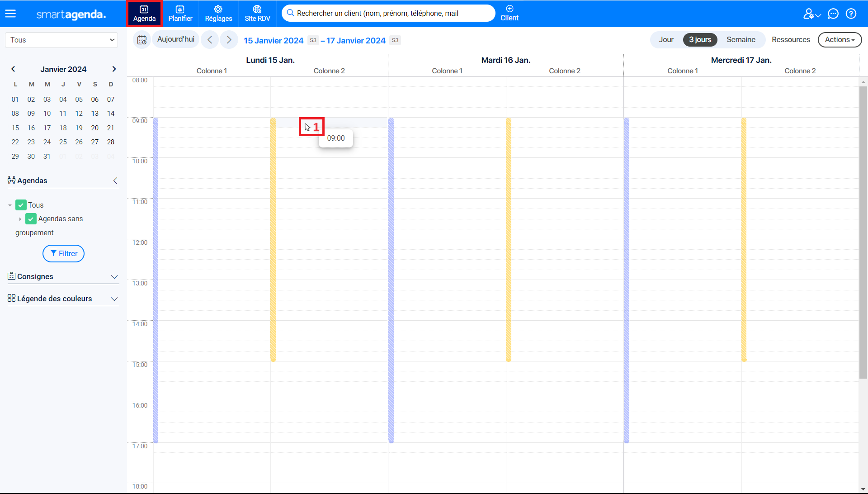This screenshot has width=868, height=494.
Task: Open the Réglages tab
Action: (218, 14)
